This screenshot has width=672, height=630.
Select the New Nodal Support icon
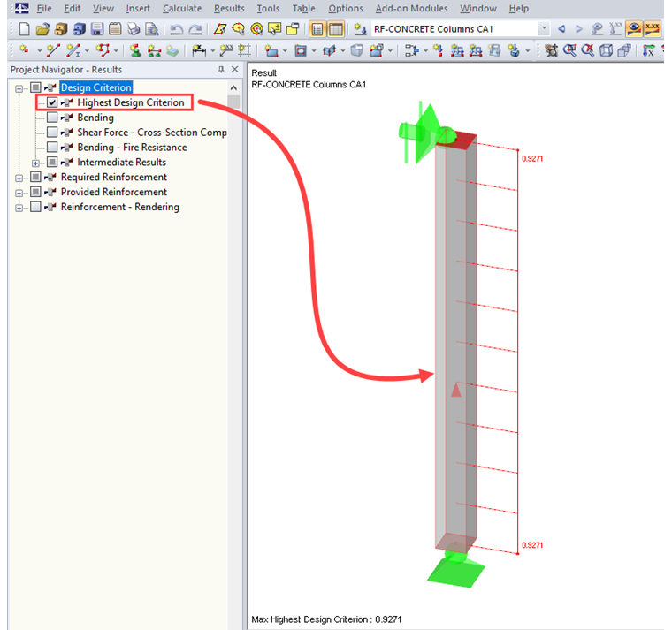135,50
